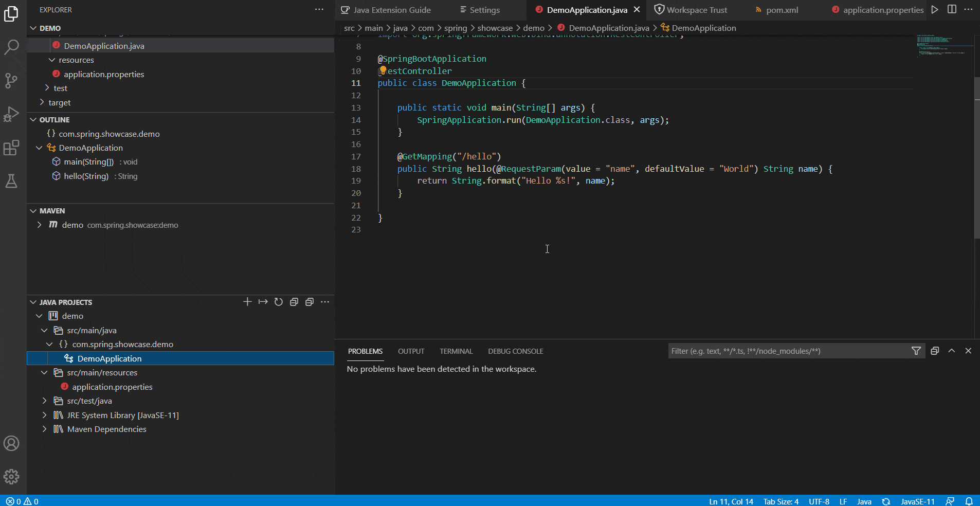This screenshot has width=980, height=506.
Task: Change the UTF-8 encoding
Action: [819, 501]
